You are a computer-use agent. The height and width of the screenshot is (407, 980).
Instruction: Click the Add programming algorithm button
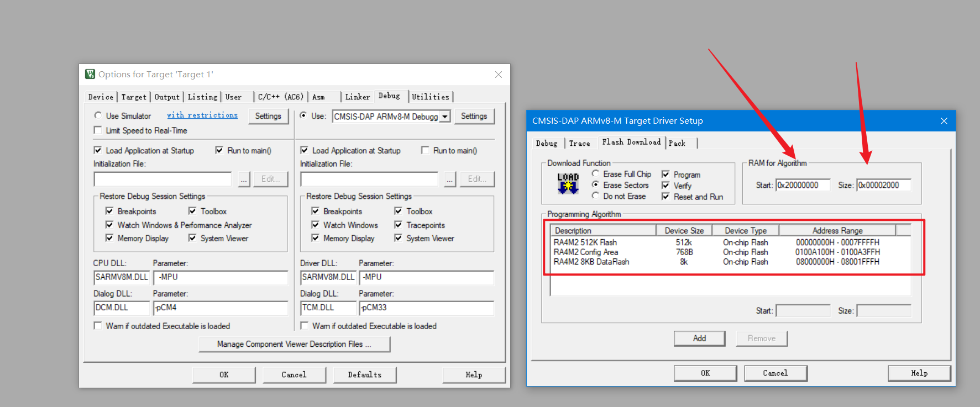click(x=699, y=338)
